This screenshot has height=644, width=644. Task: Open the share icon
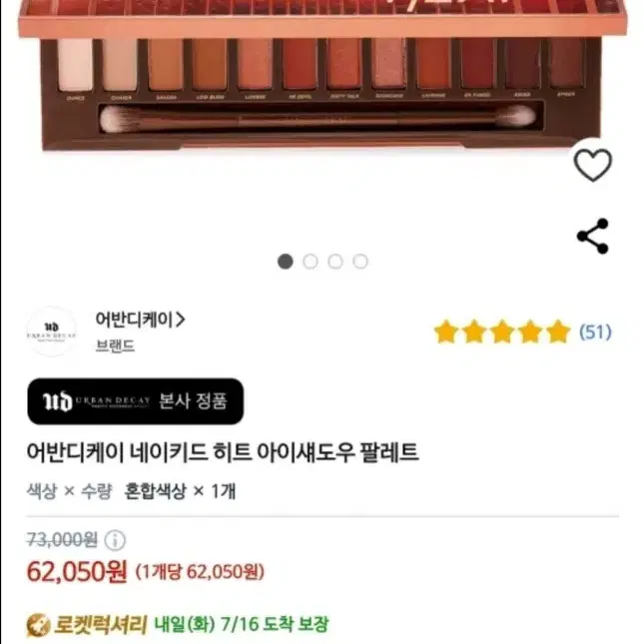click(x=593, y=236)
